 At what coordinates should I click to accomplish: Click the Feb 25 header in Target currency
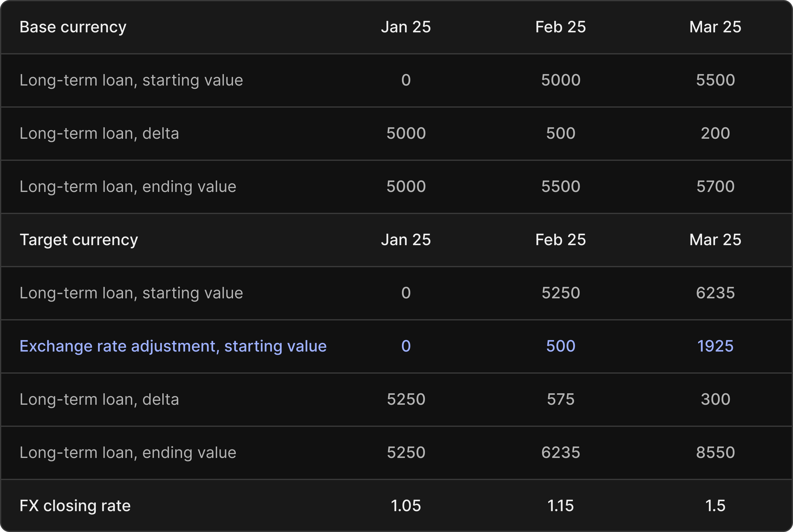click(x=560, y=240)
